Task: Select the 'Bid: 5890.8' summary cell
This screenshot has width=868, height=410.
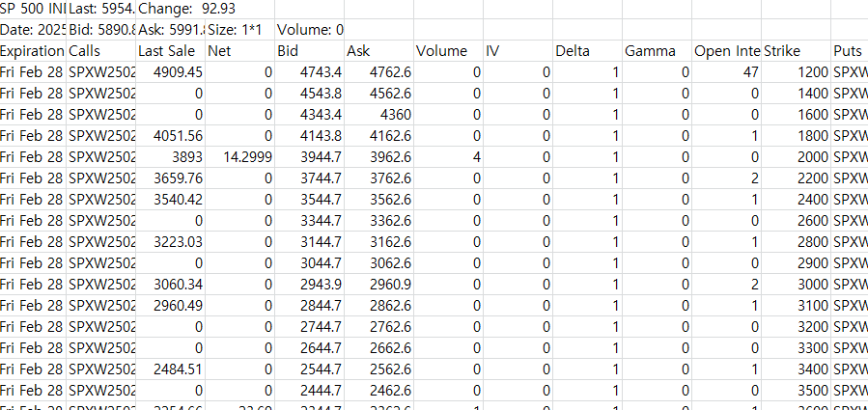Action: (x=100, y=30)
